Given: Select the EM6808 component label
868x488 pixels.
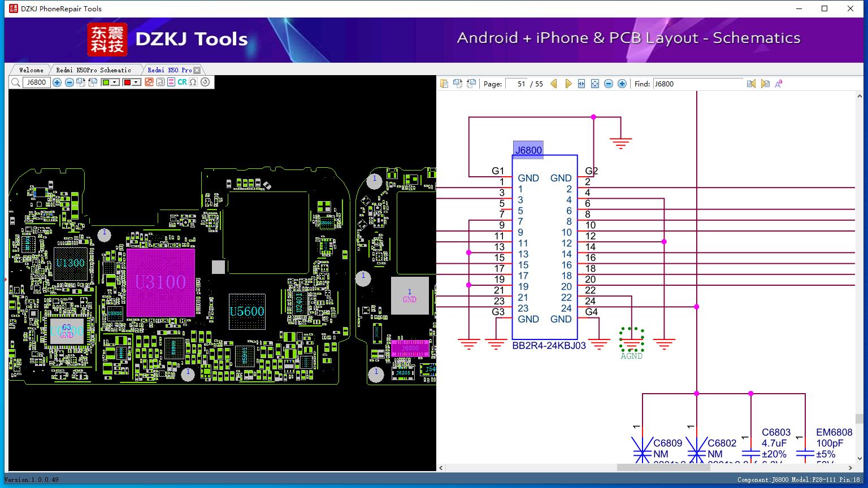Looking at the screenshot, I should [x=834, y=433].
